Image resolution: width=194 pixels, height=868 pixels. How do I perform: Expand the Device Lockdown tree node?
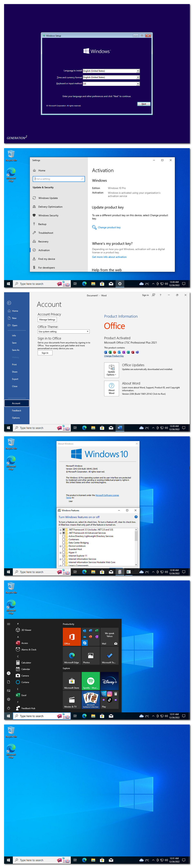tap(61, 546)
